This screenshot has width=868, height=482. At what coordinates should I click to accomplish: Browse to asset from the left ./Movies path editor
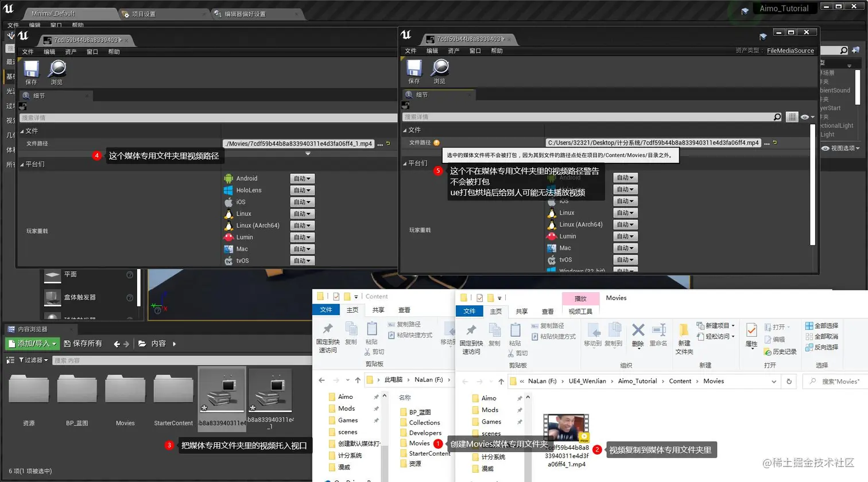[56, 72]
